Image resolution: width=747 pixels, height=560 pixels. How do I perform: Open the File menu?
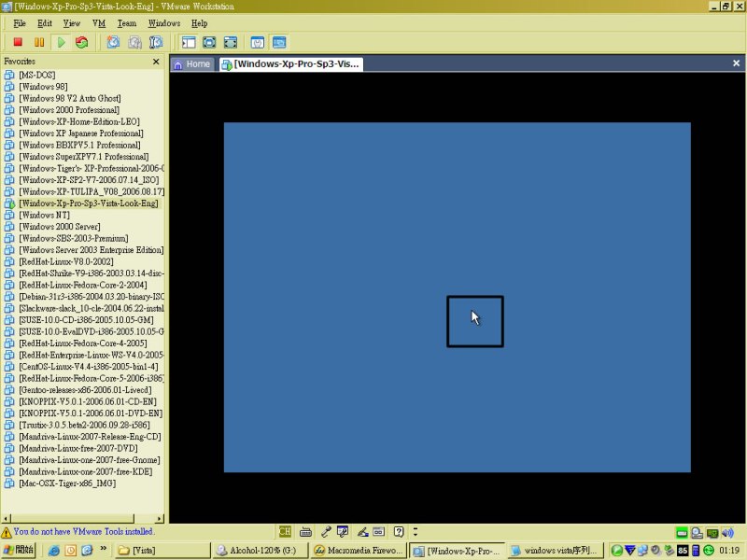20,23
